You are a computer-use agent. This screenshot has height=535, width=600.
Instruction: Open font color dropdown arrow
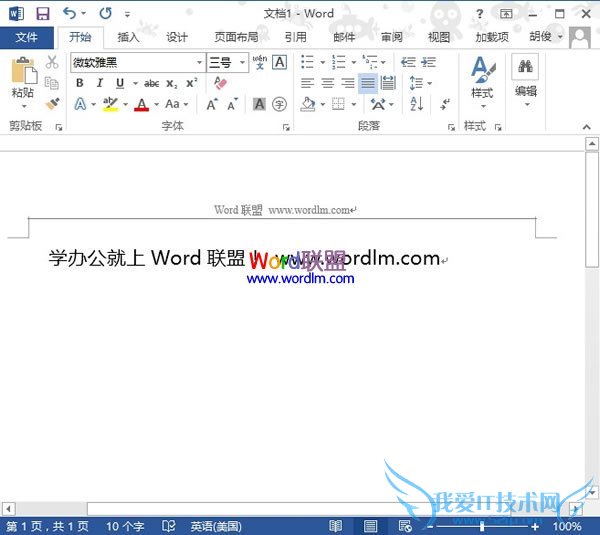pos(156,104)
